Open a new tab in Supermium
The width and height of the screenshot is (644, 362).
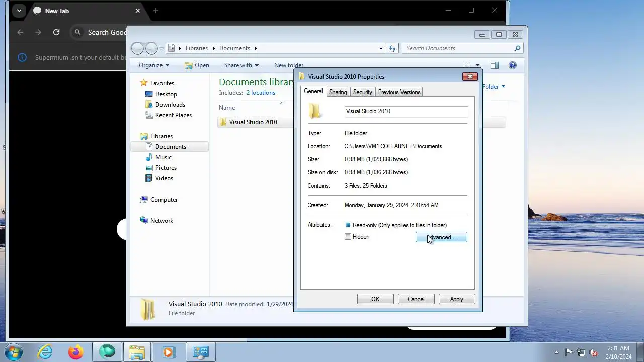[x=156, y=11]
